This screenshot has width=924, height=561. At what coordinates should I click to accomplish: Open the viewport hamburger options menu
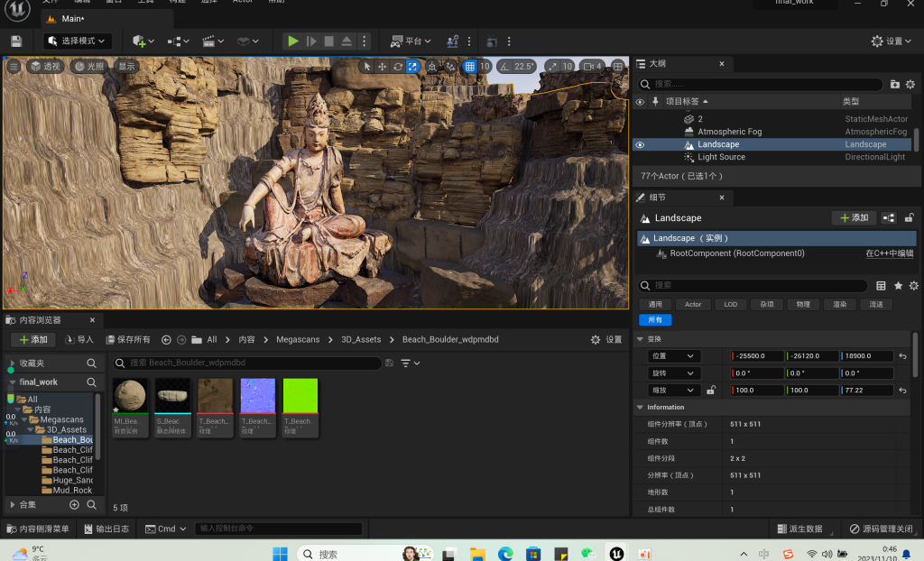pyautogui.click(x=14, y=66)
